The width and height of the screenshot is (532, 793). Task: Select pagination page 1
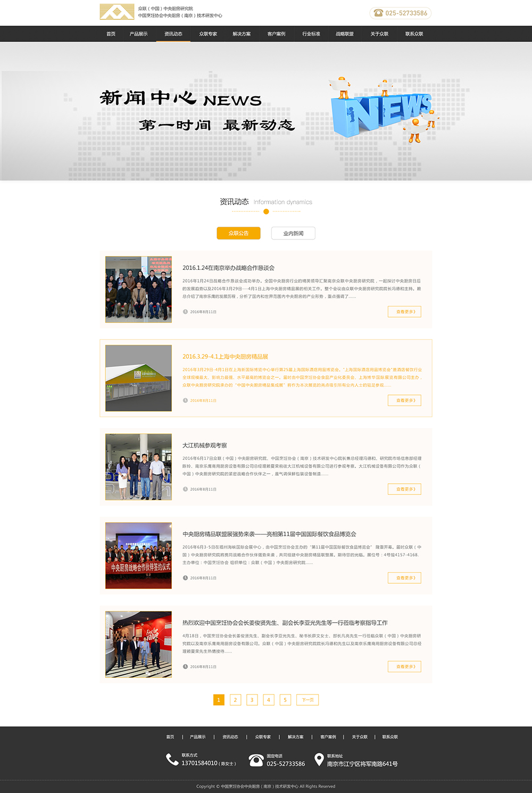[219, 700]
